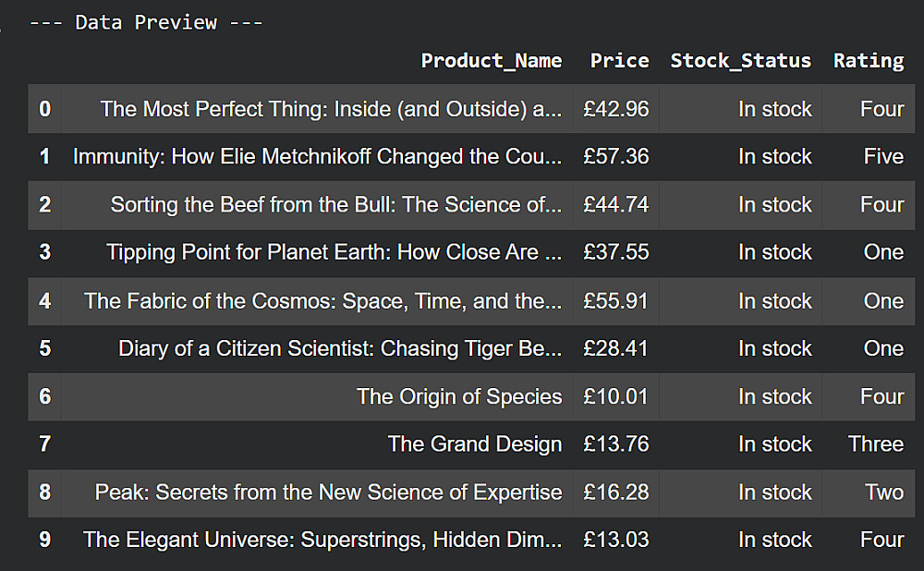The width and height of the screenshot is (924, 571).
Task: Click "The Grand Design" product name
Action: coord(474,444)
